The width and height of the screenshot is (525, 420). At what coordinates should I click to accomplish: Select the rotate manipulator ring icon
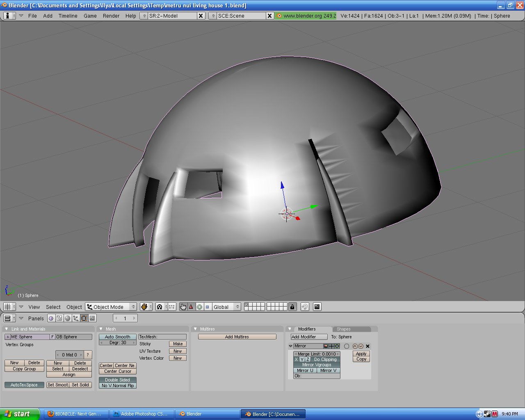199,307
